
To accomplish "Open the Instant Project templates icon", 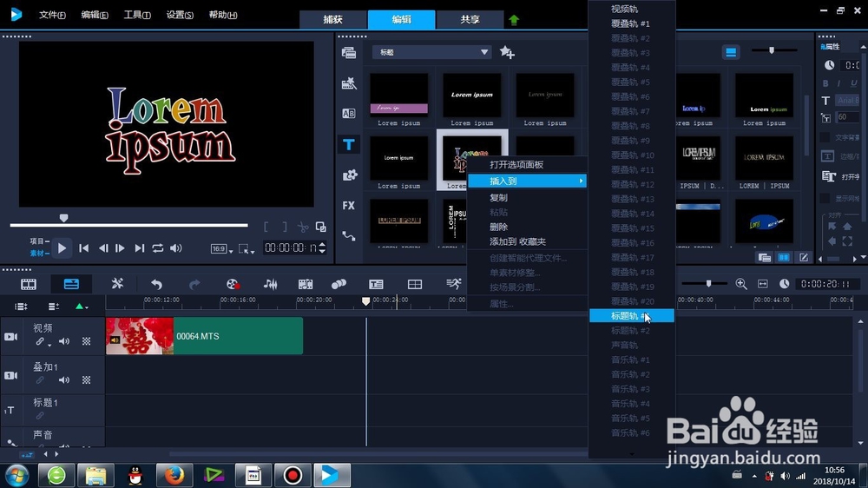I will [x=349, y=83].
